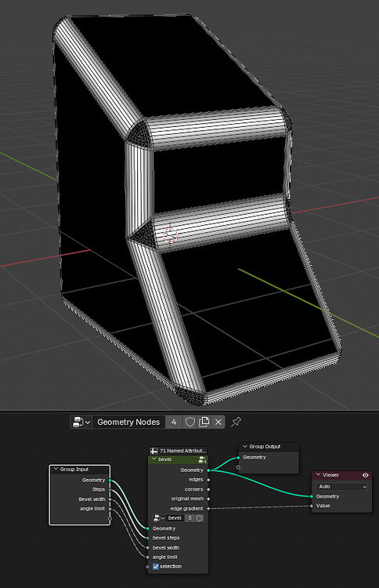Click the 71 Named Attributes panel icon
The width and height of the screenshot is (379, 588).
[x=154, y=451]
